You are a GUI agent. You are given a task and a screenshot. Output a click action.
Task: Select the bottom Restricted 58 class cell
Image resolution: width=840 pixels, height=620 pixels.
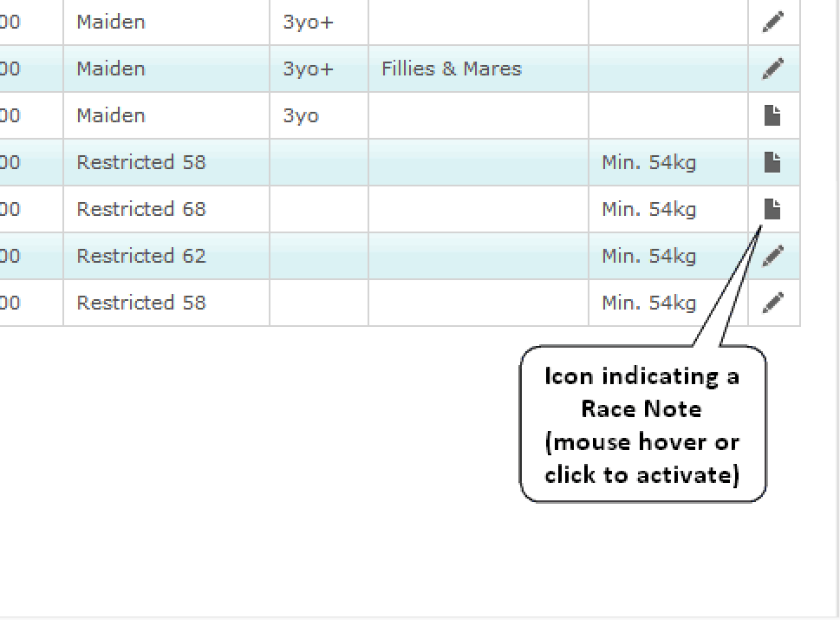[141, 303]
